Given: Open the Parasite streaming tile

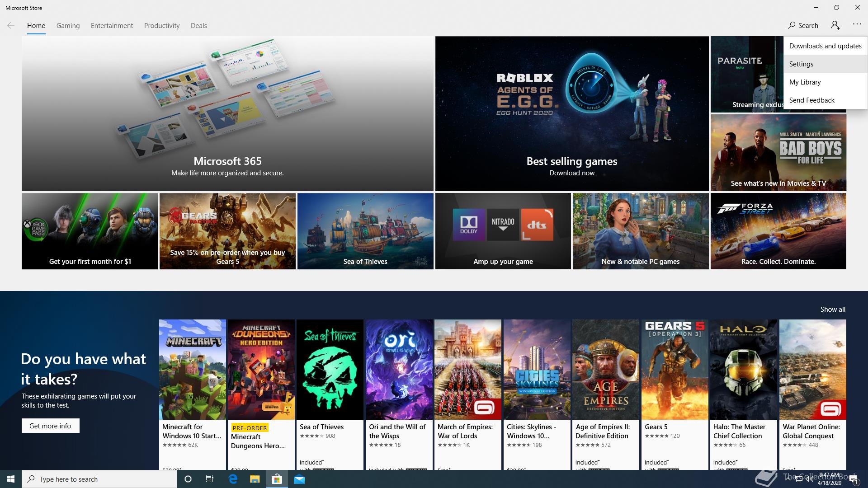Looking at the screenshot, I should [747, 75].
